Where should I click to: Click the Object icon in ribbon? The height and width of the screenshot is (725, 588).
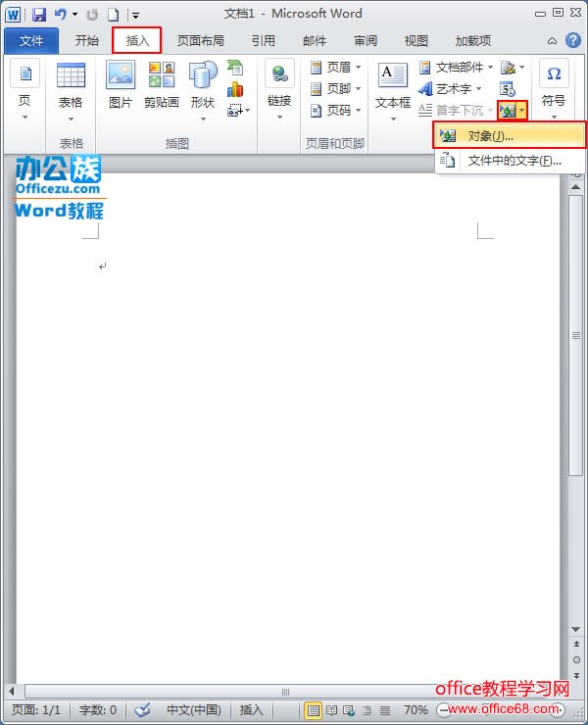pos(508,111)
